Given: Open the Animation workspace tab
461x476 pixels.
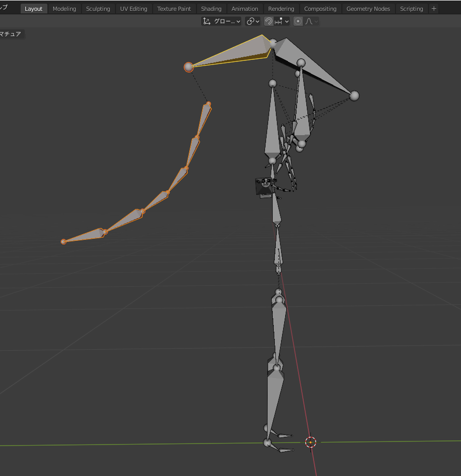Looking at the screenshot, I should (244, 9).
